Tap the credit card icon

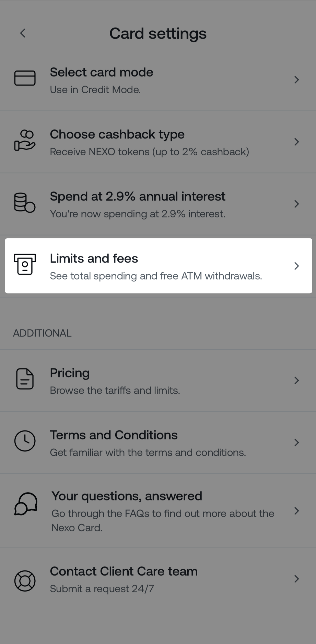click(x=25, y=78)
